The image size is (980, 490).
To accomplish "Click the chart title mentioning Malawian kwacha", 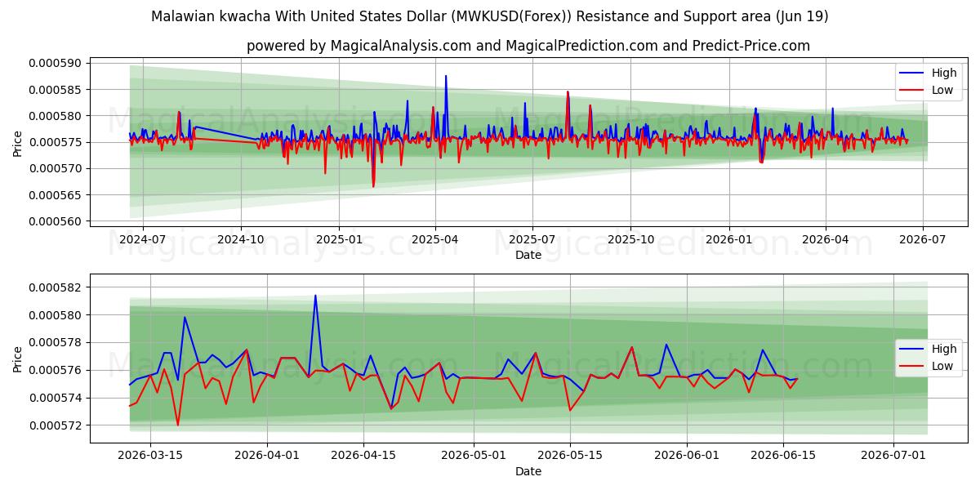I will [490, 16].
